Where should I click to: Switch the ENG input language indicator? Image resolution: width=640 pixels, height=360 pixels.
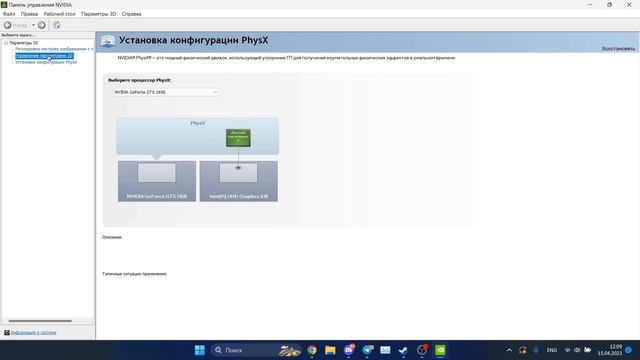coord(551,350)
